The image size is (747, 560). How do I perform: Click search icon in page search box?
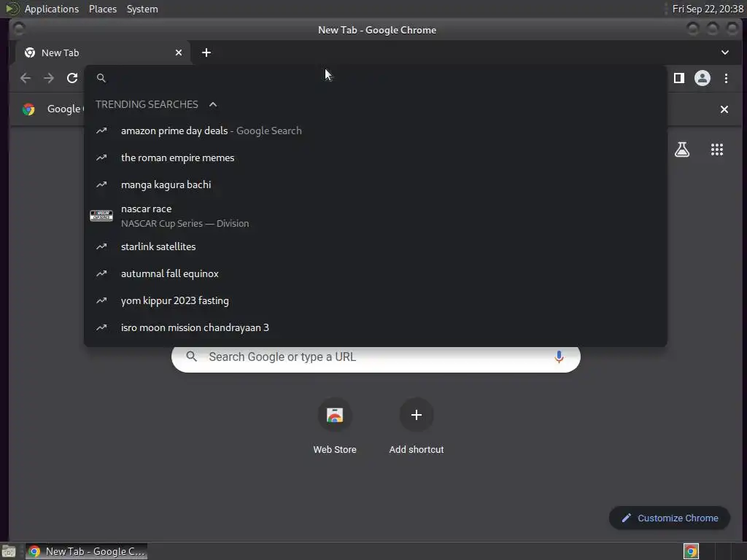[192, 357]
